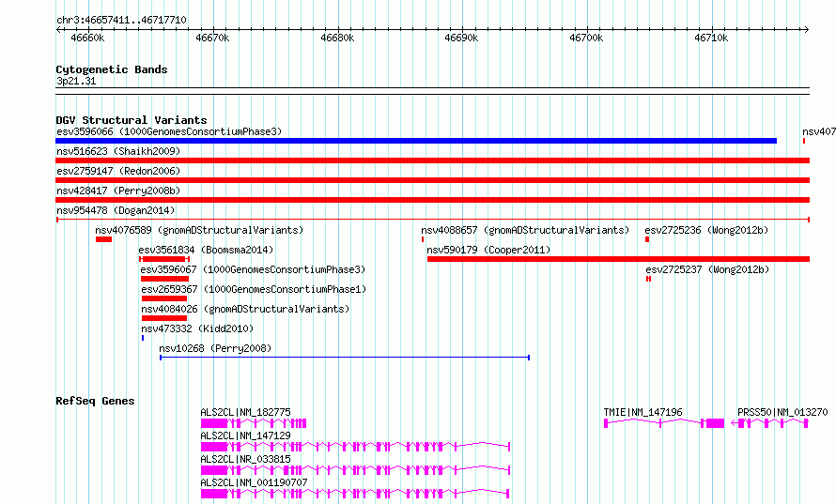Open the nsv954478 (Dogan2014) label

[116, 210]
